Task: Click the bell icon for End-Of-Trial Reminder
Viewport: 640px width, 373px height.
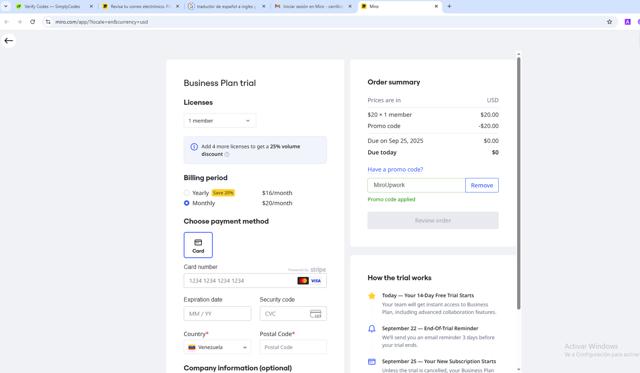Action: (x=371, y=329)
